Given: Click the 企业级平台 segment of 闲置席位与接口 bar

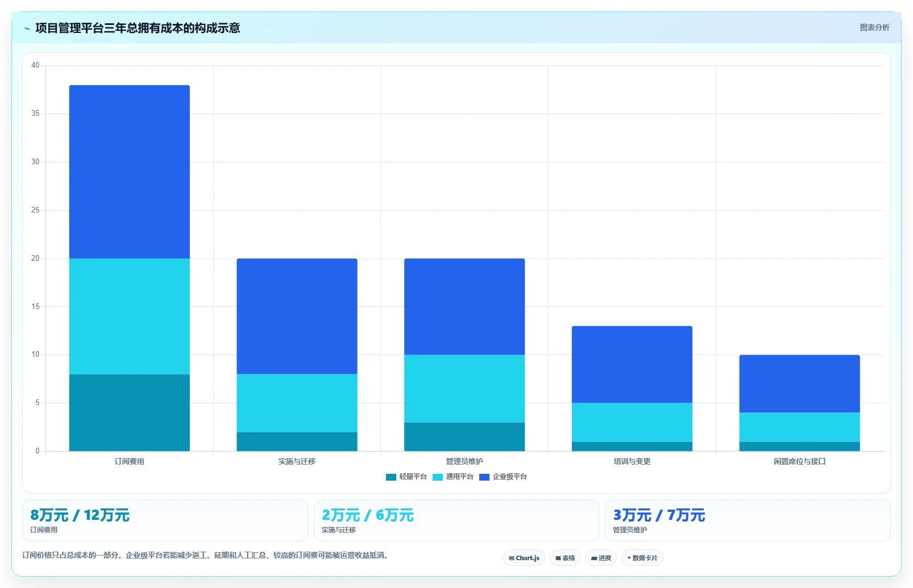Looking at the screenshot, I should pos(799,383).
